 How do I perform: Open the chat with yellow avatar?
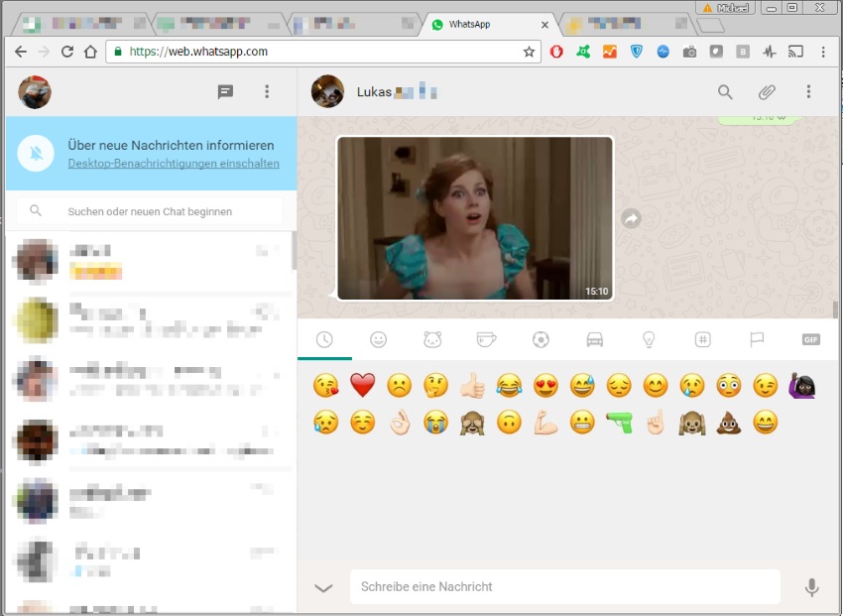[x=150, y=320]
